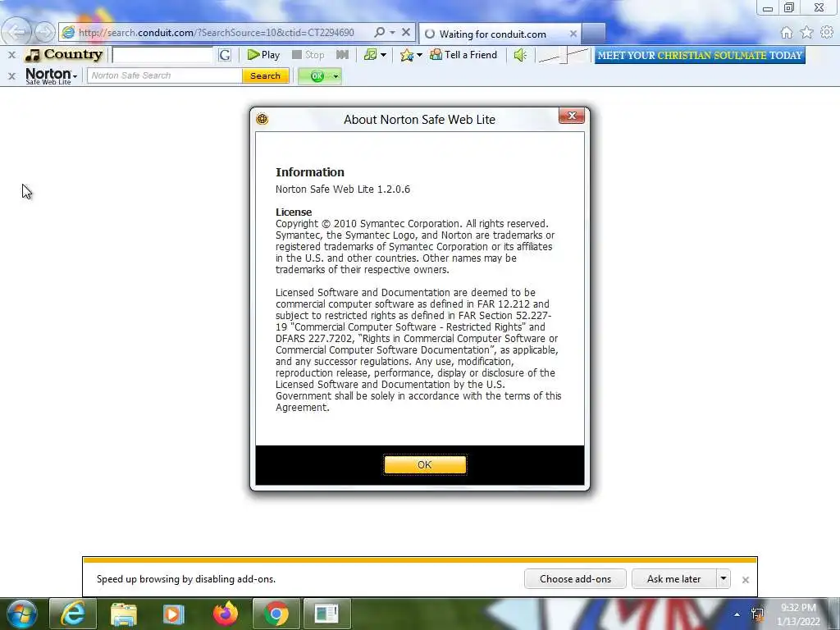Close the About Norton Safe Web Lite dialog
This screenshot has width=840, height=630.
pos(572,116)
